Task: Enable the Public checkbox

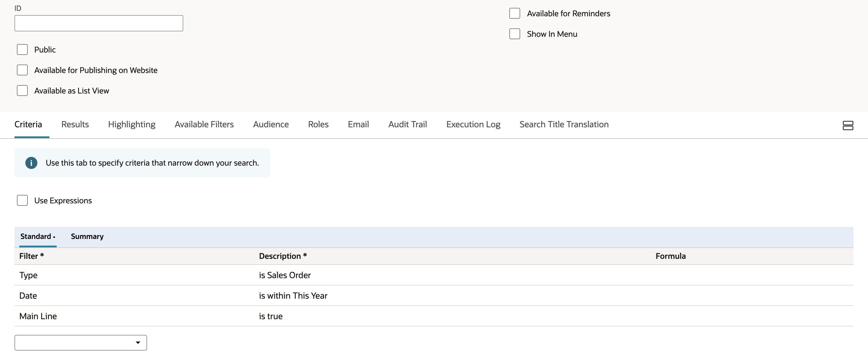Action: pos(22,49)
